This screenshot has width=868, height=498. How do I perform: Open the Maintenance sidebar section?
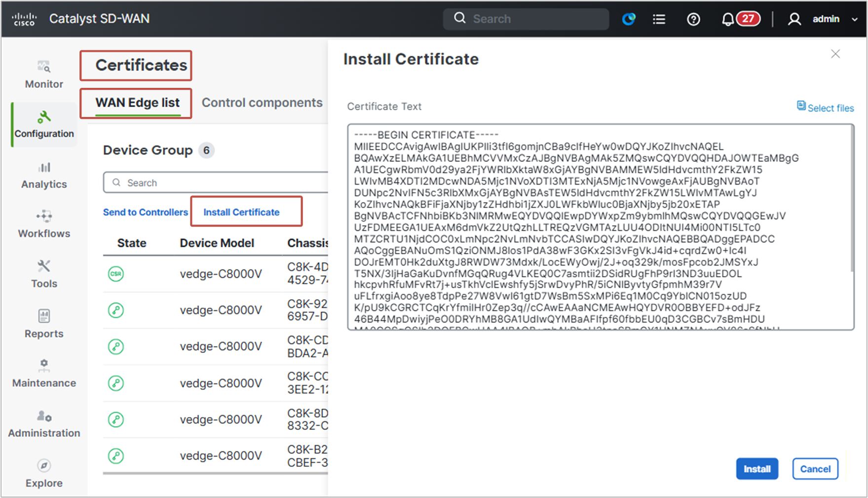tap(44, 374)
